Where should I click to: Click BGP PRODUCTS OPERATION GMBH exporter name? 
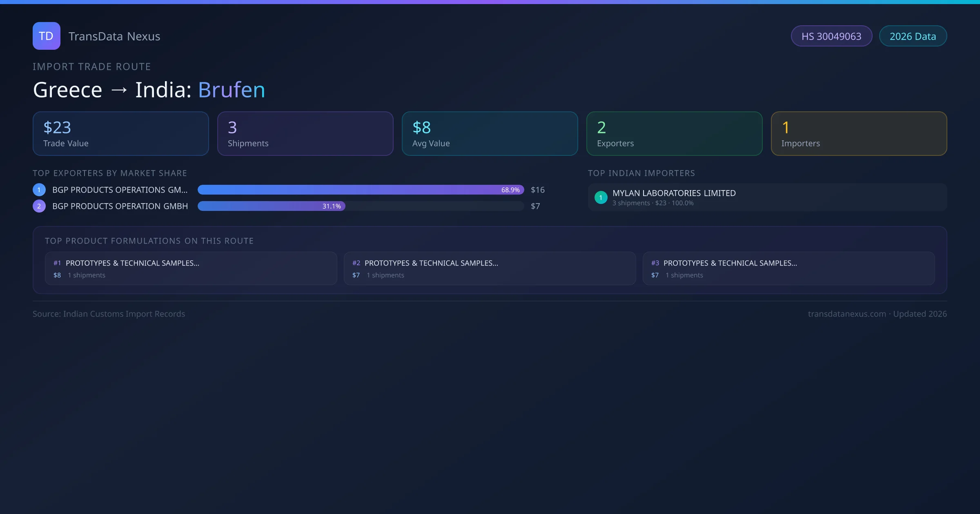point(120,206)
